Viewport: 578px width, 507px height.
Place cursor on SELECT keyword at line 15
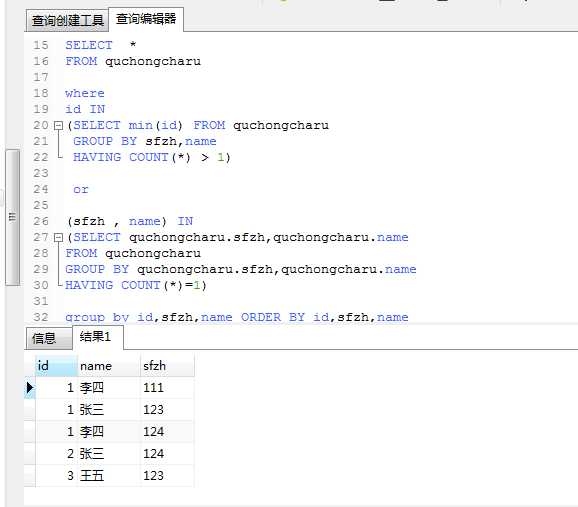pos(89,45)
